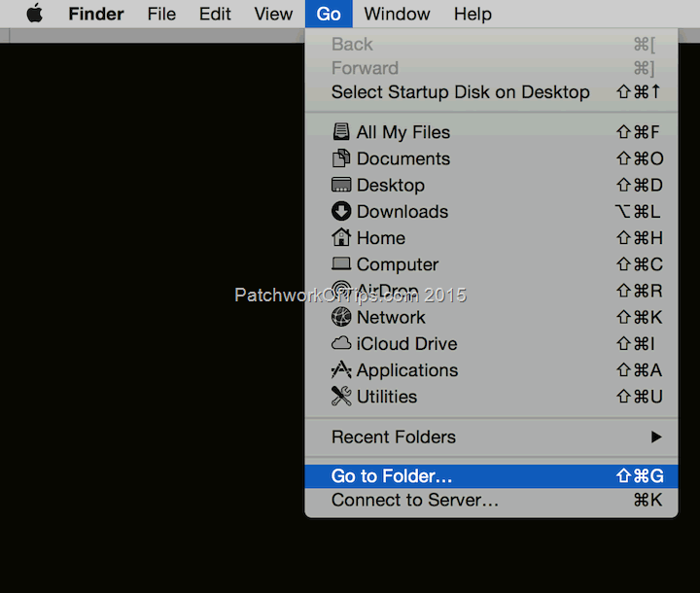The image size is (700, 593).
Task: Choose Select Startup Disk on Desktop
Action: [491, 92]
